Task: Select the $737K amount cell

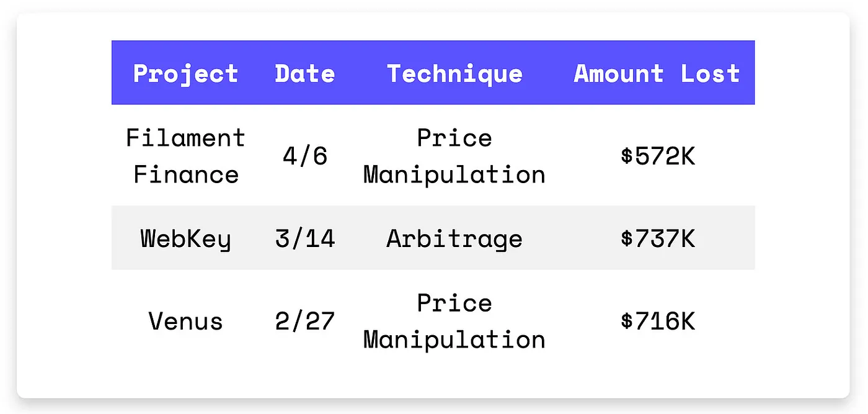Action: pyautogui.click(x=658, y=238)
